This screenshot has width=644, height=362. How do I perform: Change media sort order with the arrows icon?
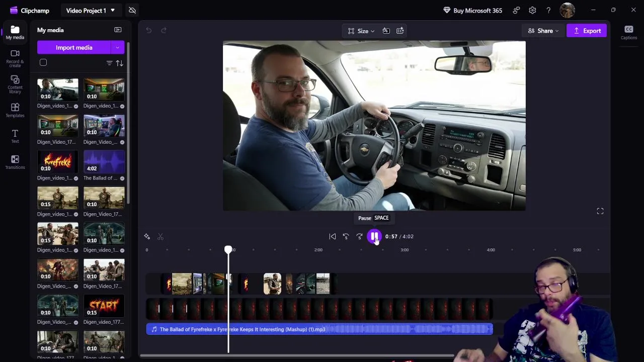(x=120, y=63)
